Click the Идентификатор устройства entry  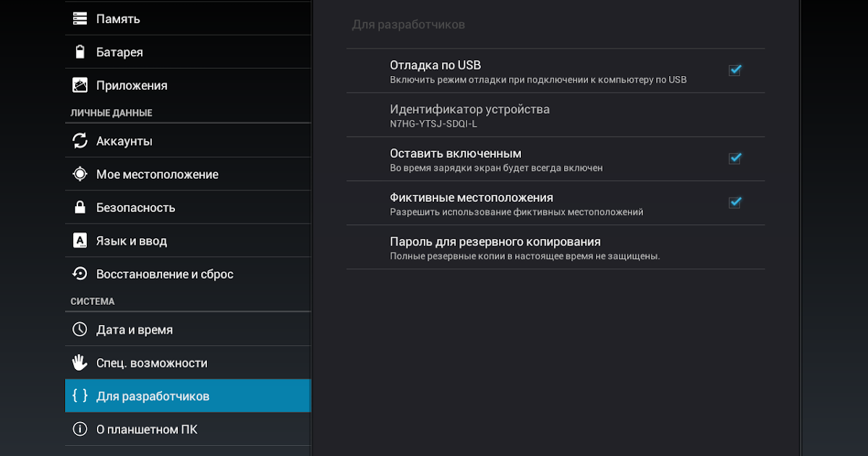[x=469, y=115]
